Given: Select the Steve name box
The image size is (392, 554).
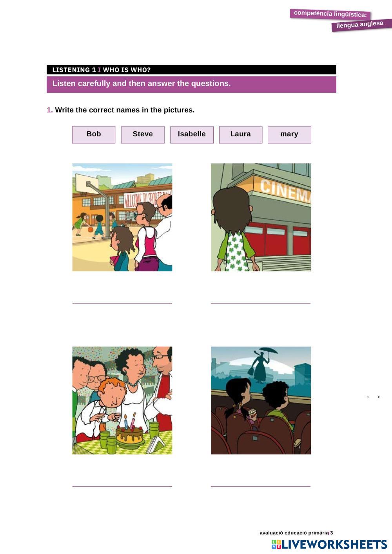Looking at the screenshot, I should tap(143, 134).
